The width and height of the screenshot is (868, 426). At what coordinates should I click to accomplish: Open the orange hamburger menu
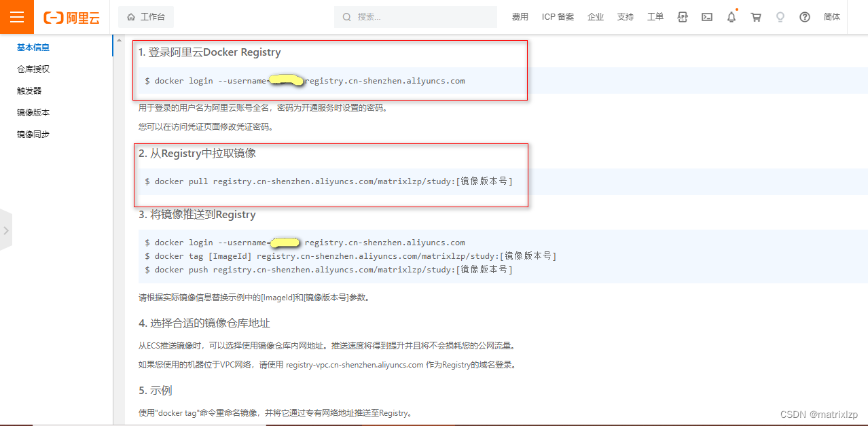click(17, 17)
